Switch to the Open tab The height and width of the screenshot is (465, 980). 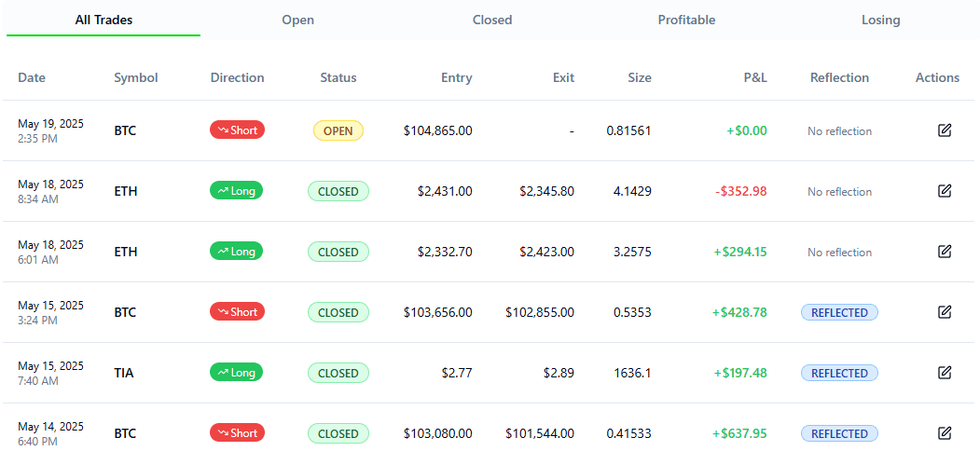click(298, 20)
